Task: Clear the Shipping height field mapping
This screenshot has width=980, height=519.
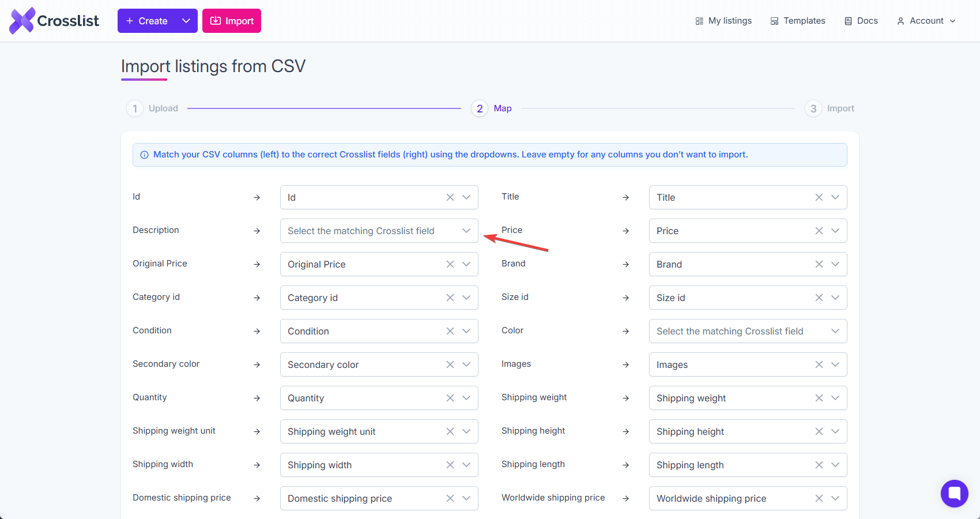Action: click(819, 431)
